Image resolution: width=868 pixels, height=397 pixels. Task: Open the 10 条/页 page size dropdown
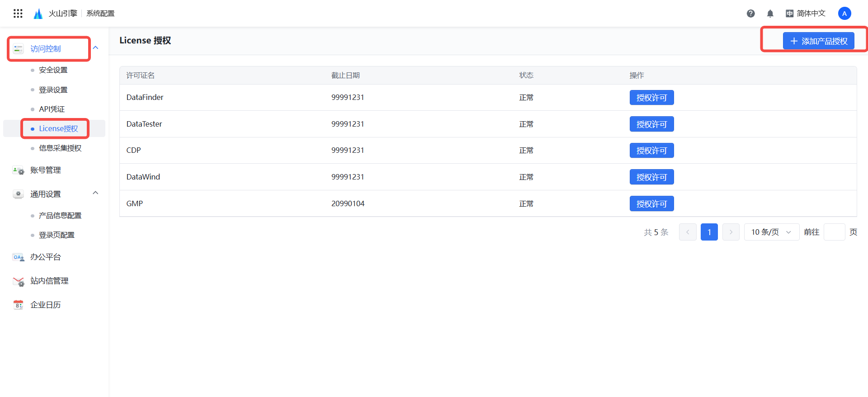(771, 232)
